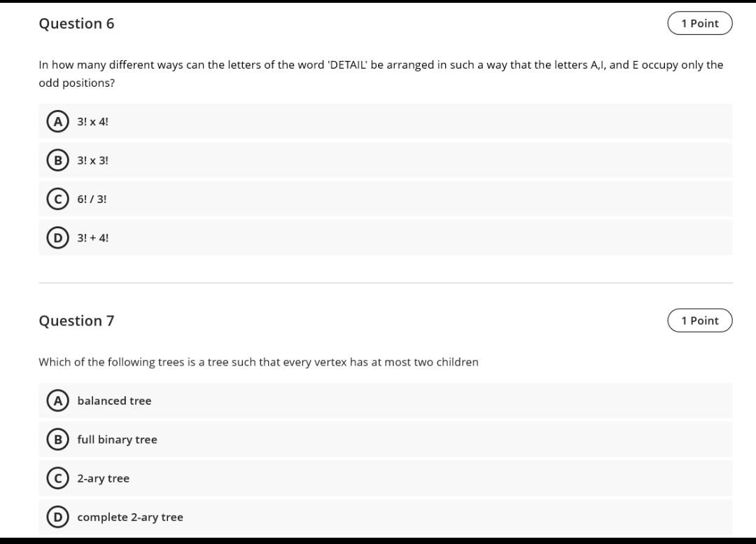
Task: Click the Question 6 heading
Action: (77, 23)
